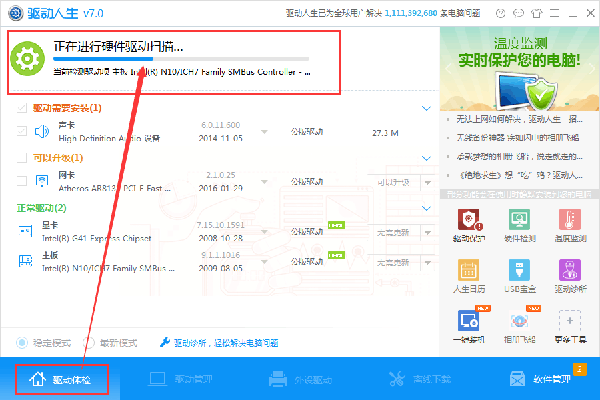600x400 pixels.
Task: Open the 驱动保护 shield tool
Action: (469, 225)
